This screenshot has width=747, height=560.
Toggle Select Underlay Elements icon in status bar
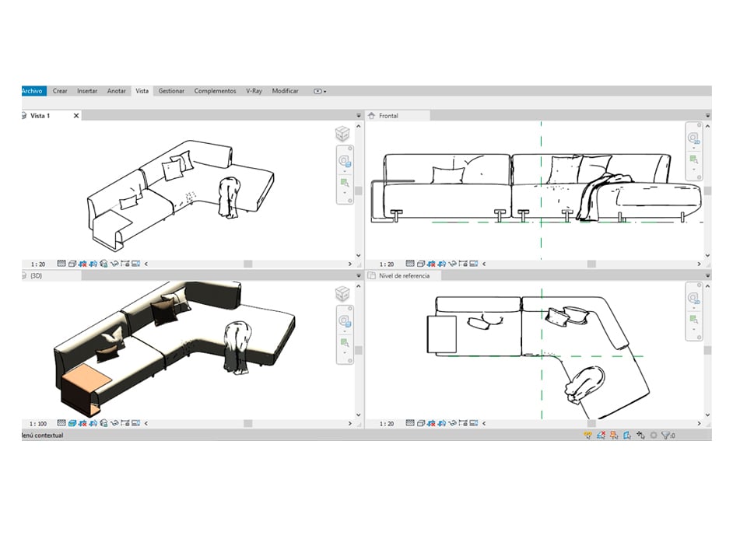point(601,436)
